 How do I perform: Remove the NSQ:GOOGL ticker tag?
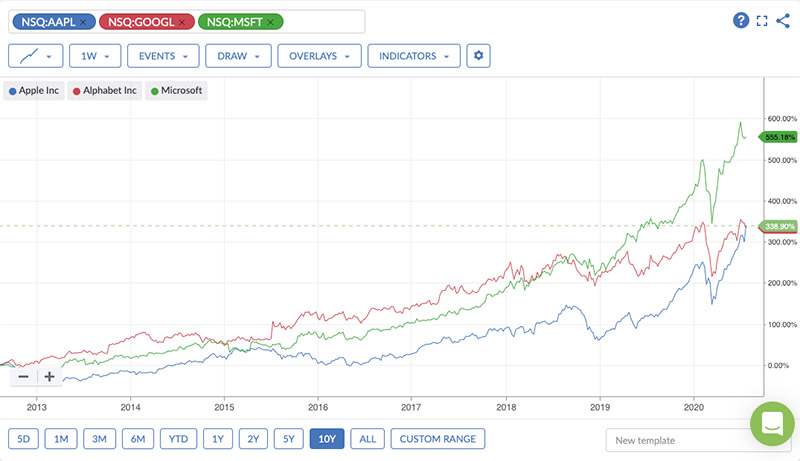click(182, 22)
